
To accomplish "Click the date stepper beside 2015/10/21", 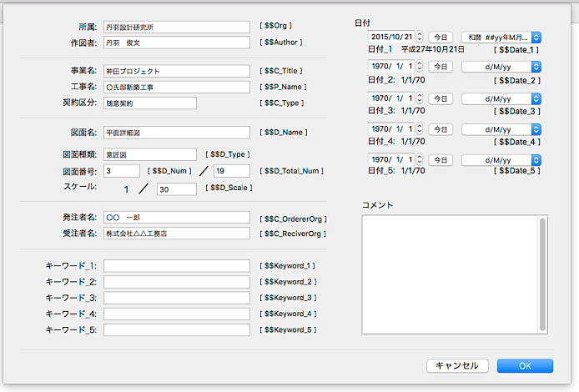I will pos(420,38).
